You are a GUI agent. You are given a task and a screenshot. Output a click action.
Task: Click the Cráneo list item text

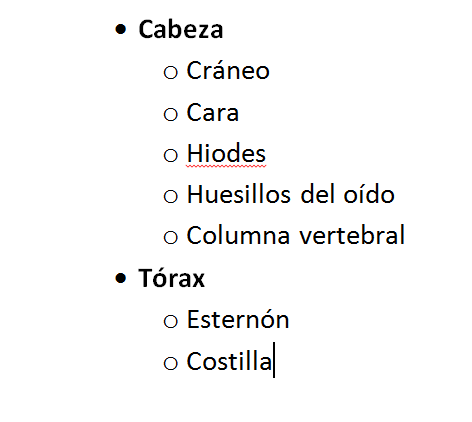[228, 70]
